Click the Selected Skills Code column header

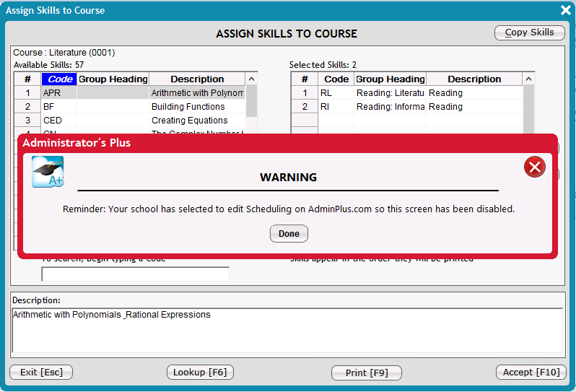tap(336, 79)
